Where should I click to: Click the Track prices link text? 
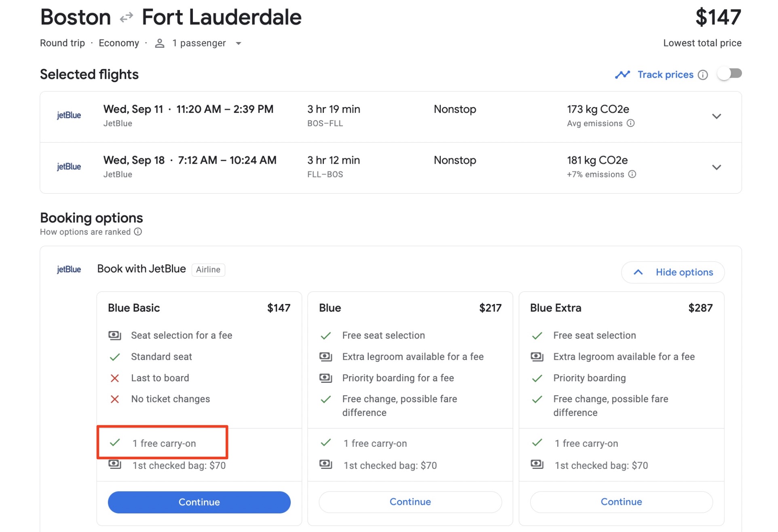click(665, 75)
